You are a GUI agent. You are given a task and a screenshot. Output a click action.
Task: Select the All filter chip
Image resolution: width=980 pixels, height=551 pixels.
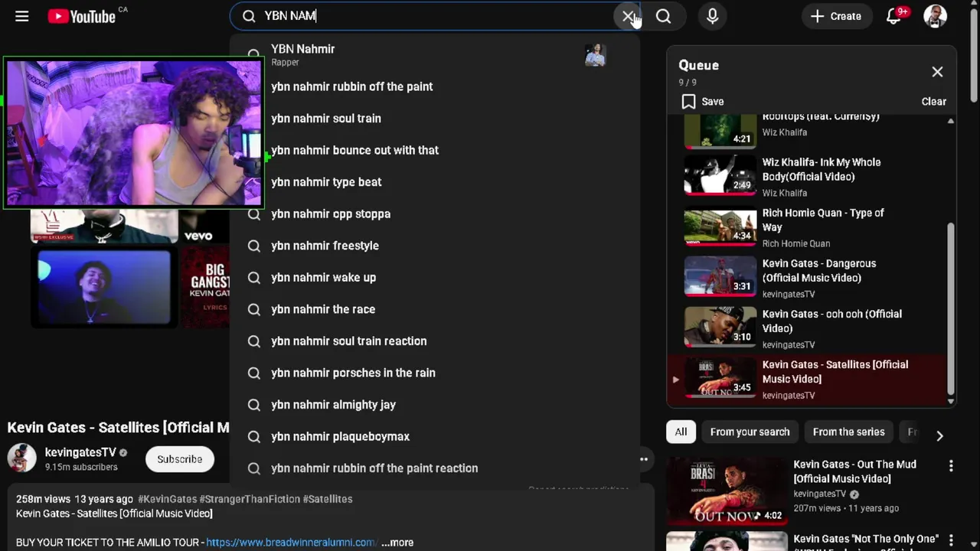tap(681, 432)
